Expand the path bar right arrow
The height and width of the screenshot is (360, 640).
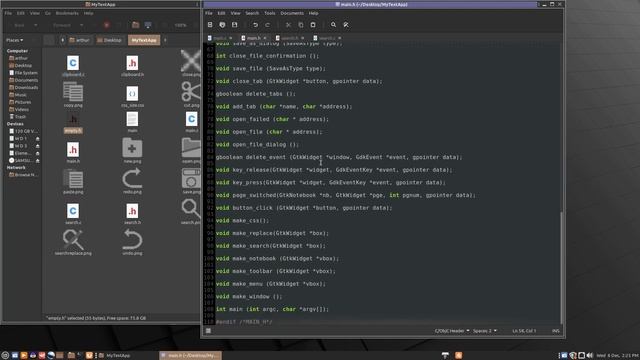tap(165, 40)
